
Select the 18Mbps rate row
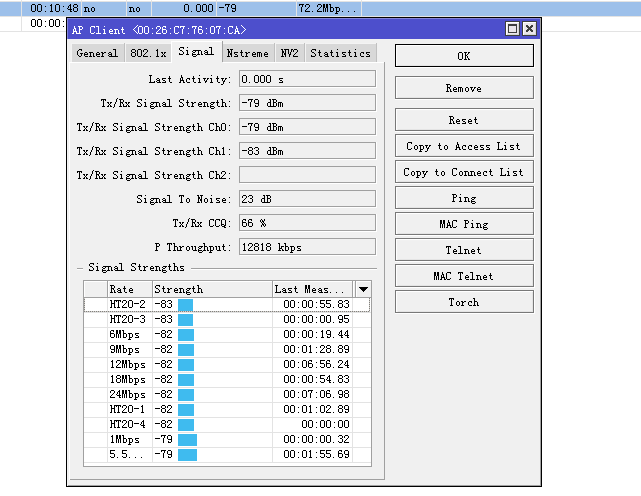click(227, 379)
